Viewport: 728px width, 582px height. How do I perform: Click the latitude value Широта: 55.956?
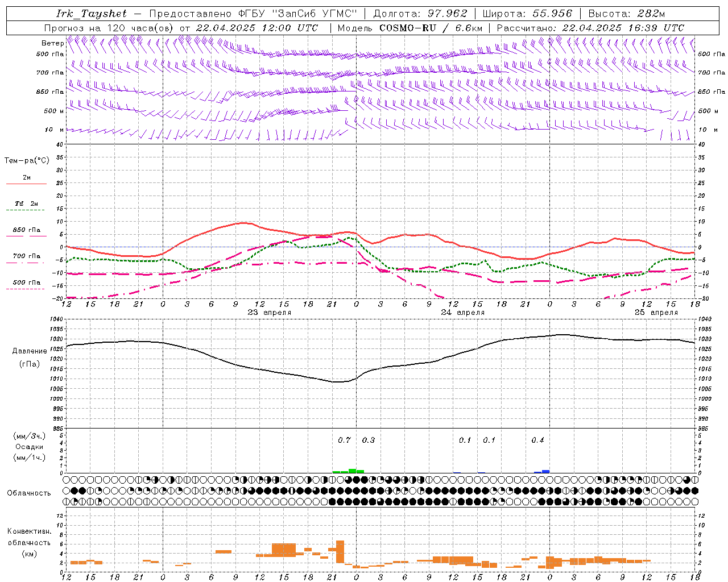(x=527, y=14)
